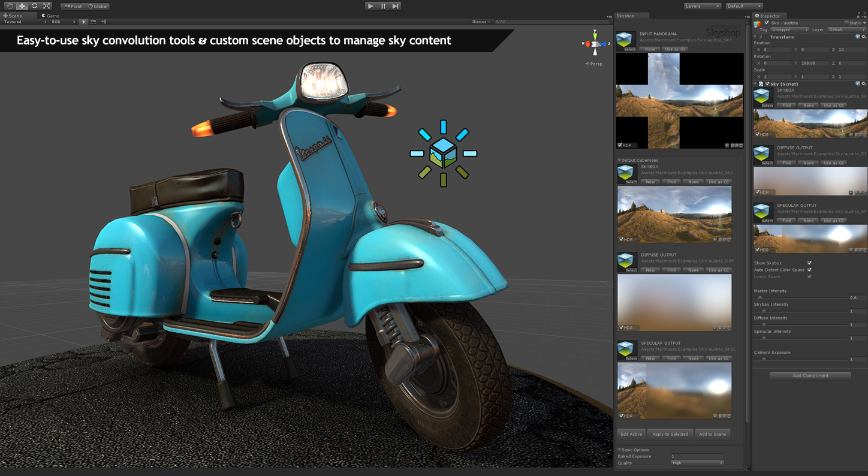
Task: Click Use as GI under Input Panorama
Action: point(675,49)
